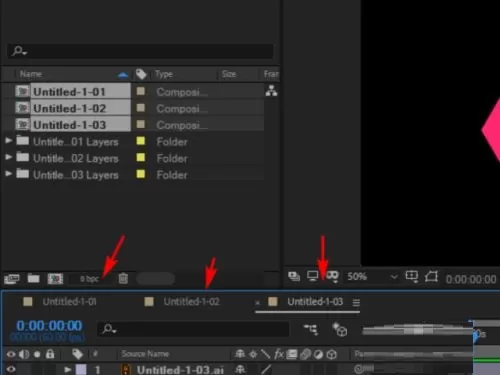
Task: Click the 8 bpc color depth button
Action: tap(89, 279)
